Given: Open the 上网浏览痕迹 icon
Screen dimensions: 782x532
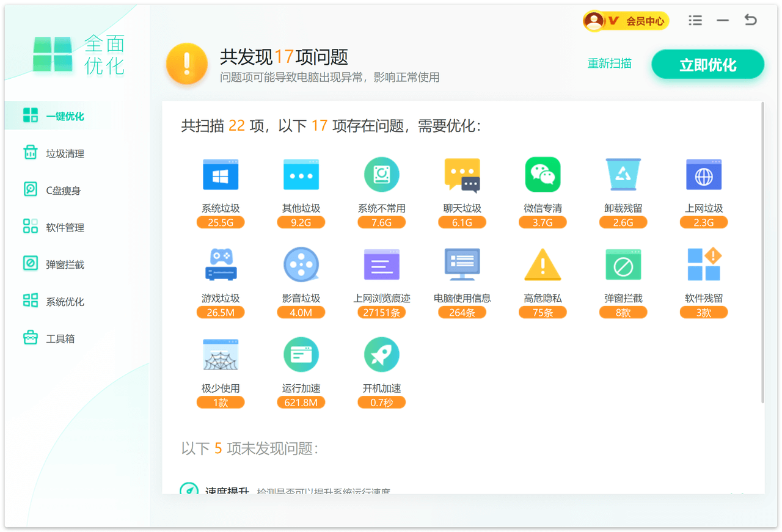Looking at the screenshot, I should pos(382,264).
